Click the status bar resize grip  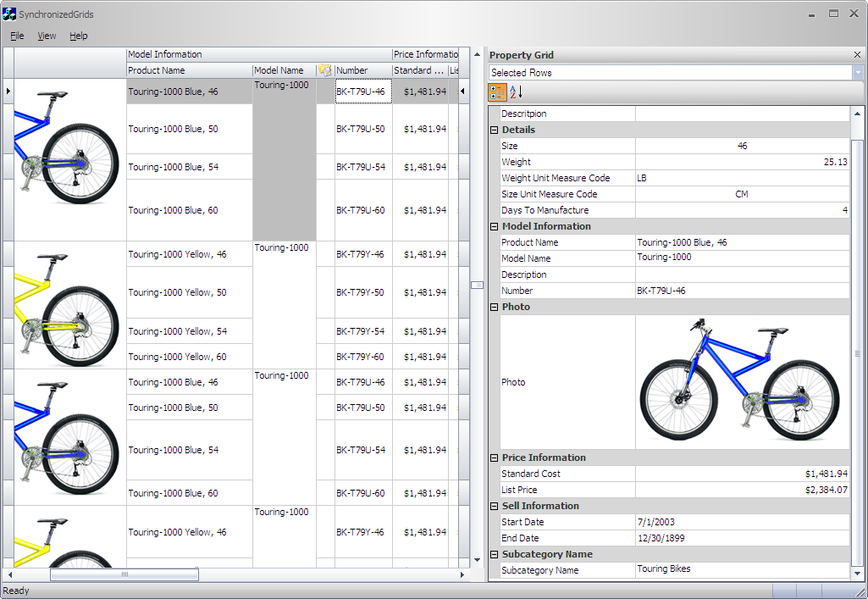pos(860,592)
